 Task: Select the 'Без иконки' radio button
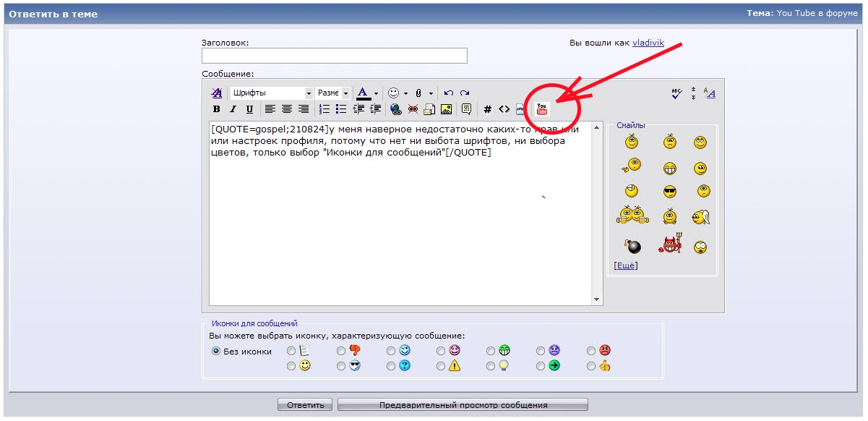(x=216, y=352)
